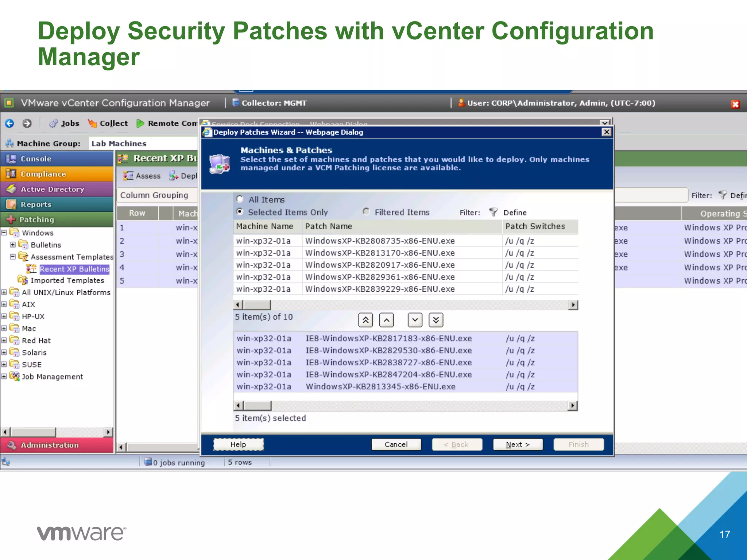The width and height of the screenshot is (747, 560).
Task: Select KB2808735 patch row
Action: (406, 241)
